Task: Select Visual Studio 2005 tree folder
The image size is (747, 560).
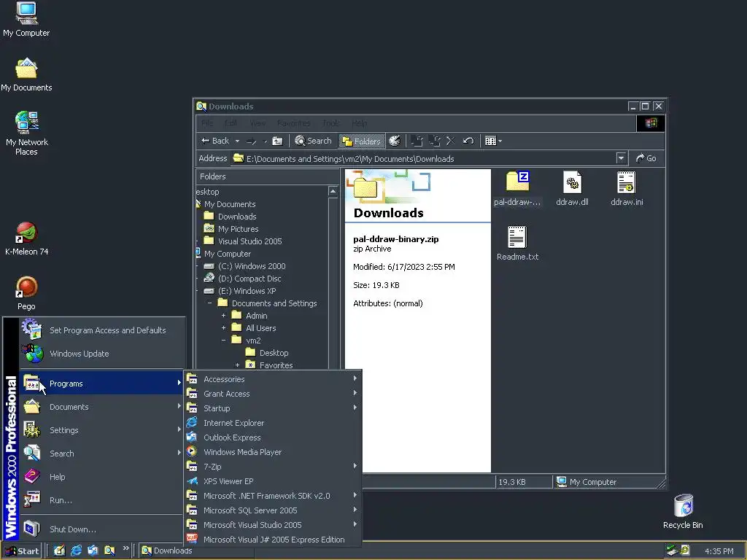Action: [x=242, y=241]
